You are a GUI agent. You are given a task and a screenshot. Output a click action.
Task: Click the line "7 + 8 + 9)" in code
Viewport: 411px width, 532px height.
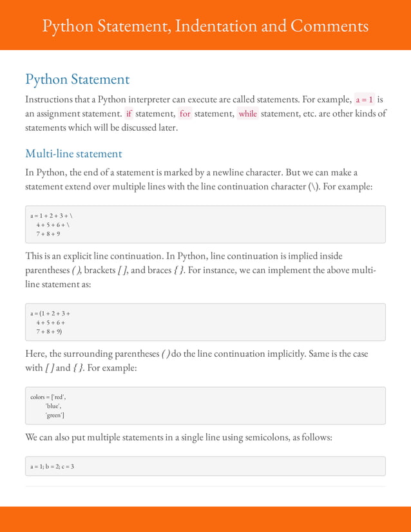click(49, 331)
